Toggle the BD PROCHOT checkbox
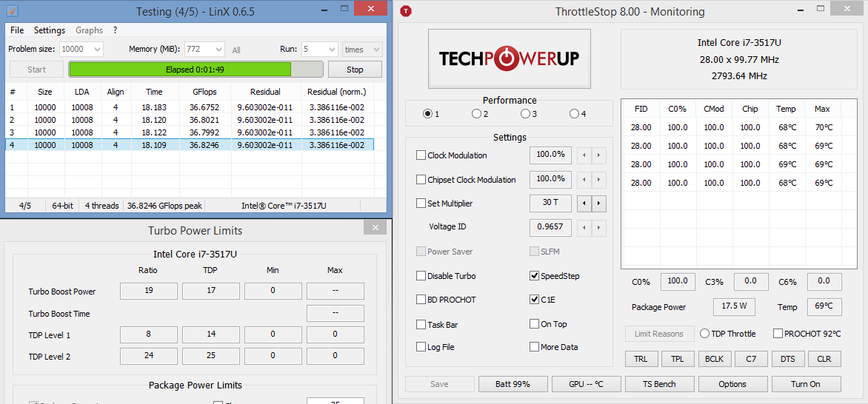The width and height of the screenshot is (868, 404). pyautogui.click(x=421, y=300)
